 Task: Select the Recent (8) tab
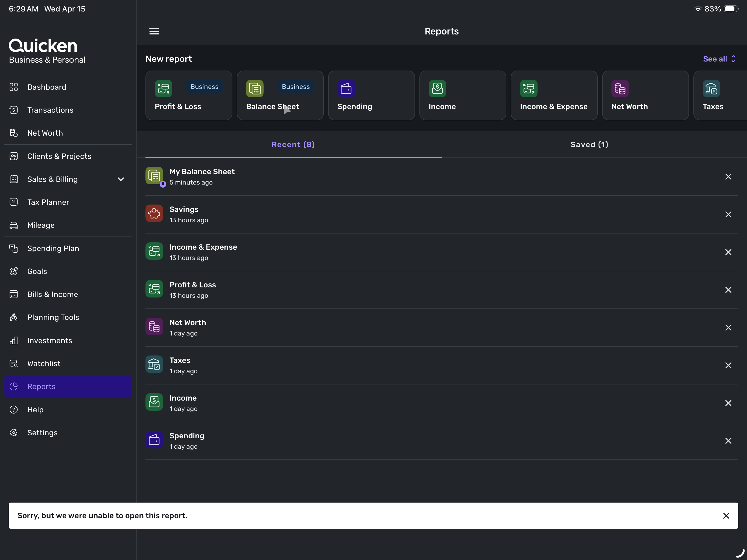pyautogui.click(x=293, y=145)
